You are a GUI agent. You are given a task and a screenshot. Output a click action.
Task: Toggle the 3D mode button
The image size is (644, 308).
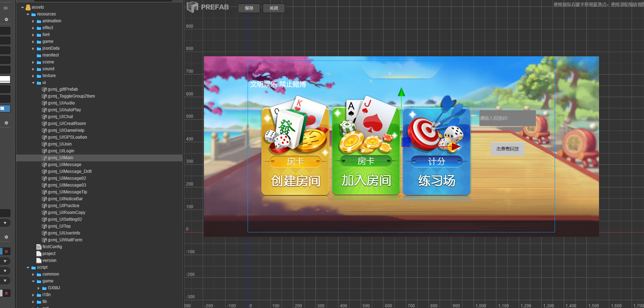click(5, 8)
